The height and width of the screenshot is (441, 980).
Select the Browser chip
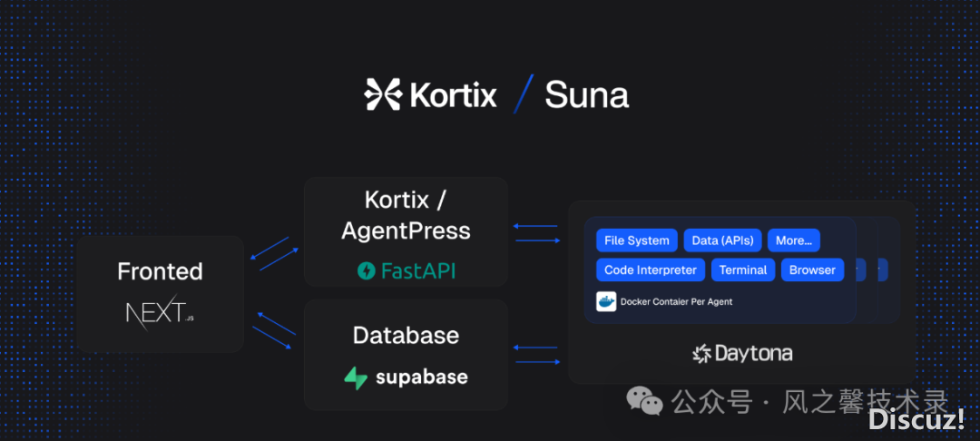coord(812,269)
